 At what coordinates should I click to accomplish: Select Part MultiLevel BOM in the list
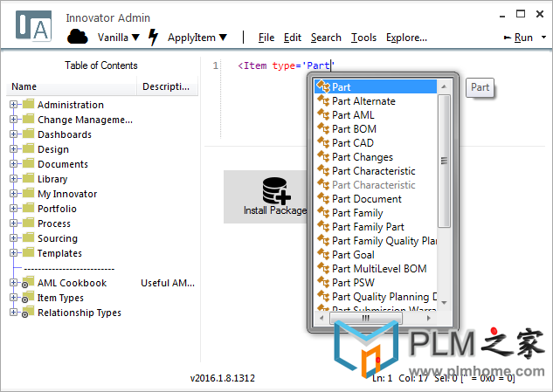(x=376, y=269)
